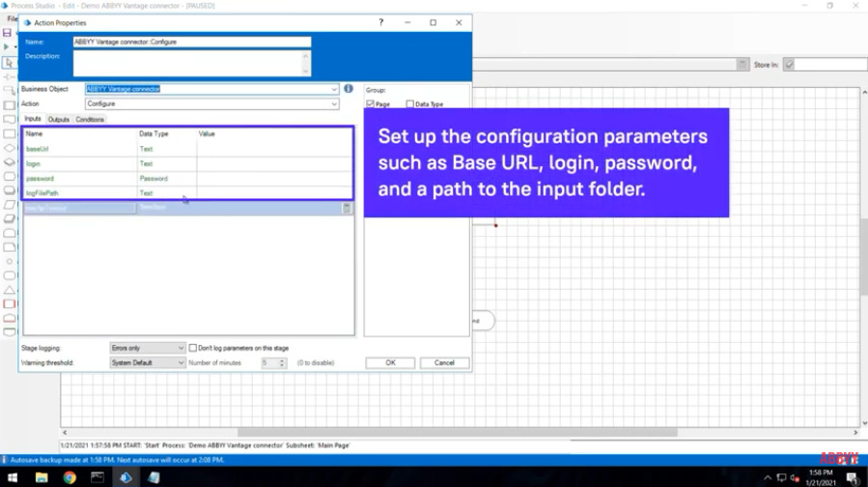
Task: Click the Number of minutes spinner arrows
Action: click(x=282, y=363)
